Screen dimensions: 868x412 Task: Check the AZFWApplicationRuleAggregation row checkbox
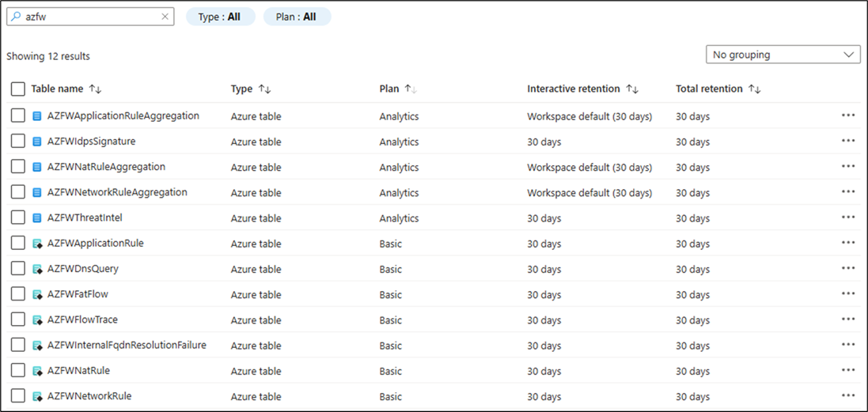coord(18,116)
